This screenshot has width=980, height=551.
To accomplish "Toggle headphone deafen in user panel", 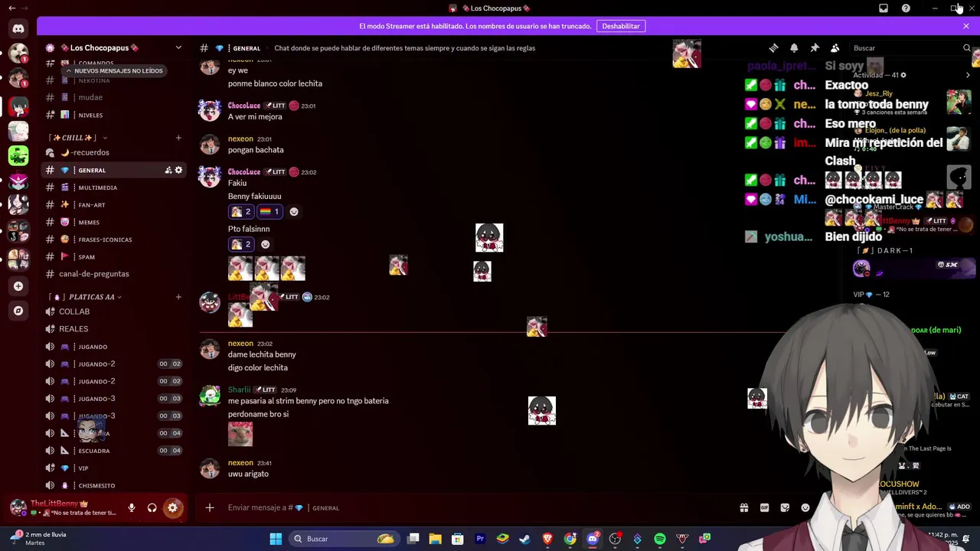I will point(152,507).
